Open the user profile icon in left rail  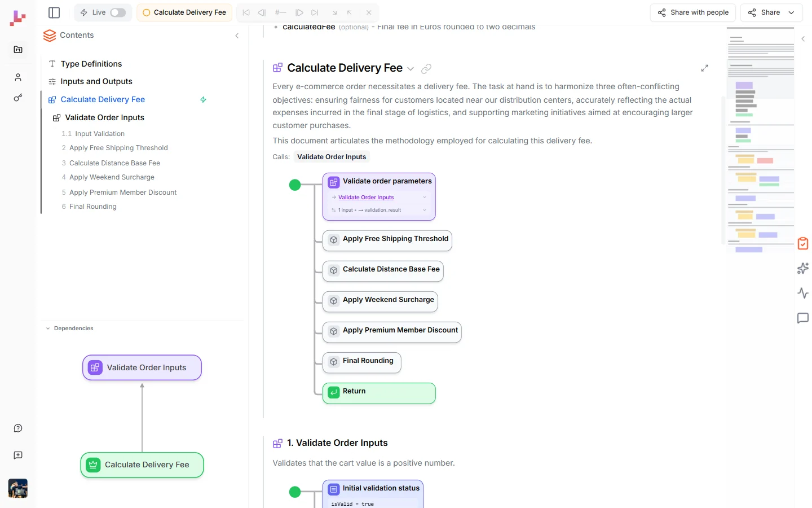18,77
